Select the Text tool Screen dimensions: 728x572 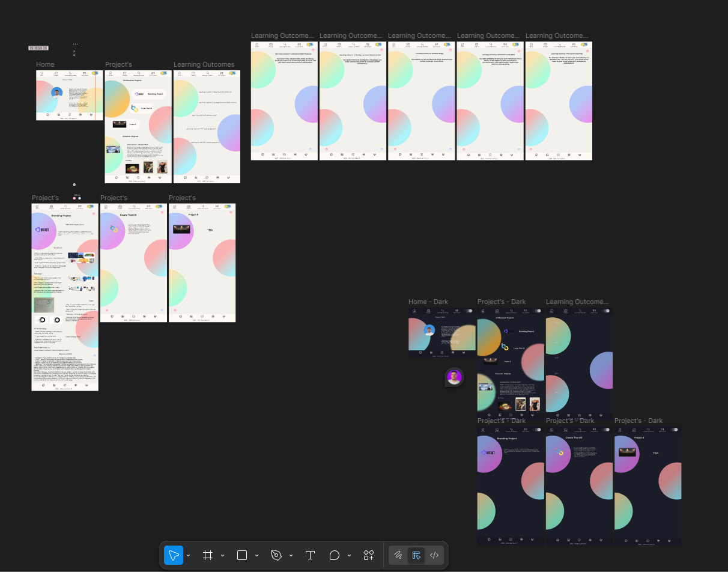[x=310, y=555]
